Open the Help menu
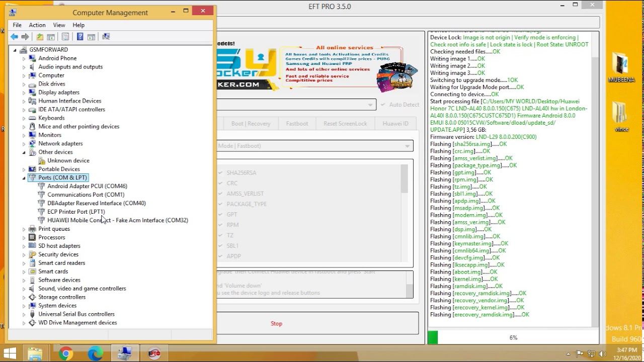 point(78,25)
